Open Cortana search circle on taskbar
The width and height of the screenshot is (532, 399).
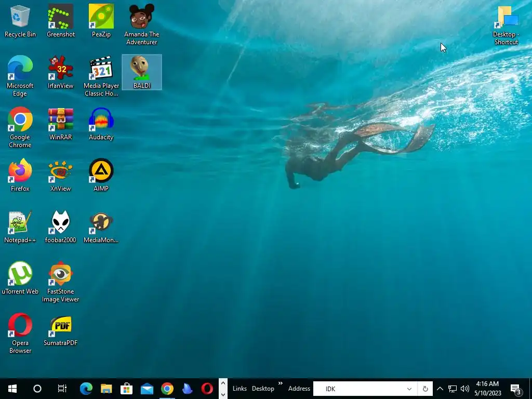pyautogui.click(x=37, y=389)
